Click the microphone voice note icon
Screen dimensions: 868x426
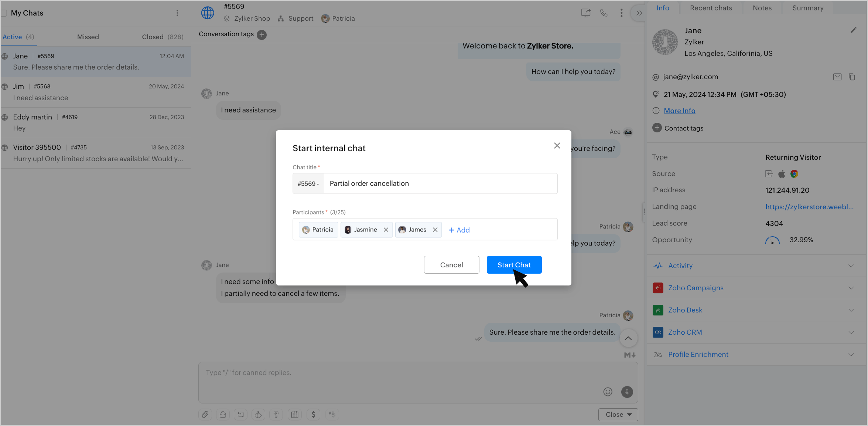pos(627,392)
